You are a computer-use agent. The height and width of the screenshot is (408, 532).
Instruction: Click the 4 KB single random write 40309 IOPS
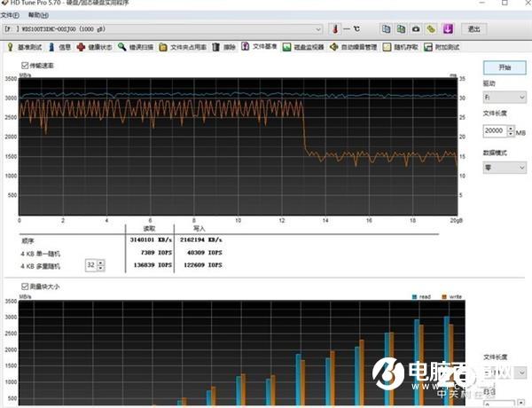pyautogui.click(x=204, y=253)
